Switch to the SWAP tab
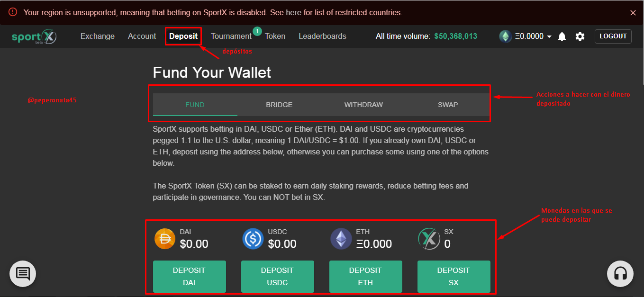 448,105
